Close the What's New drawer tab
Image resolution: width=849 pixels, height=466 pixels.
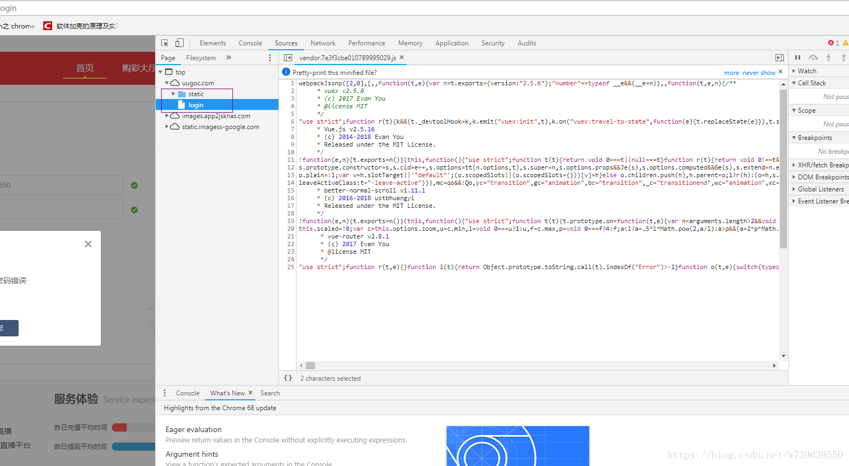(x=250, y=392)
